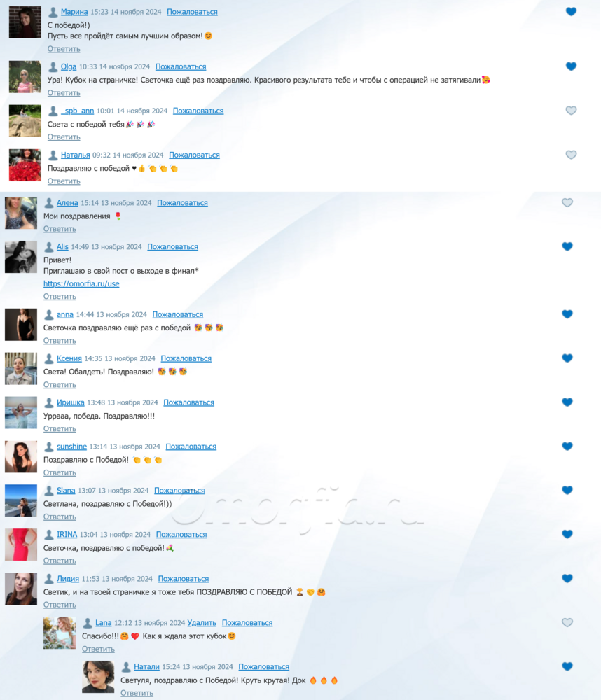This screenshot has width=601, height=700.
Task: Open IRINA's red dress avatar
Action: coord(21,545)
